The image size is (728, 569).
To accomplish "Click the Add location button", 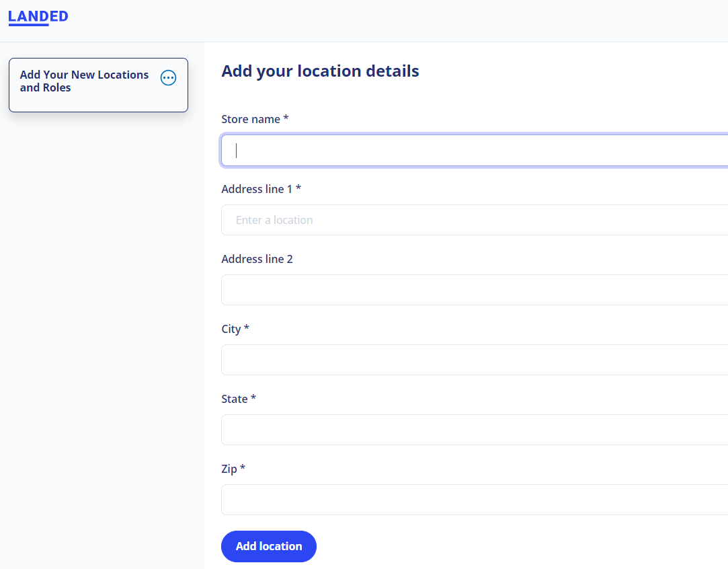I will pyautogui.click(x=268, y=546).
